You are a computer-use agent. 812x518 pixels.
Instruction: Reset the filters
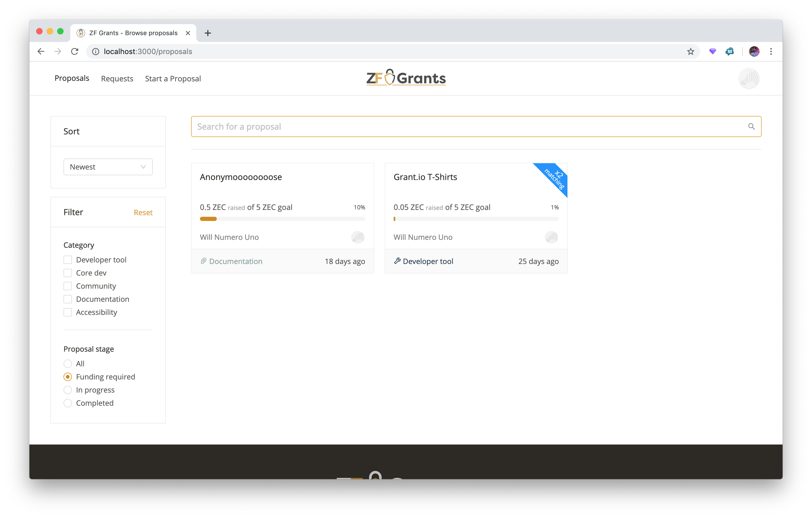click(143, 213)
